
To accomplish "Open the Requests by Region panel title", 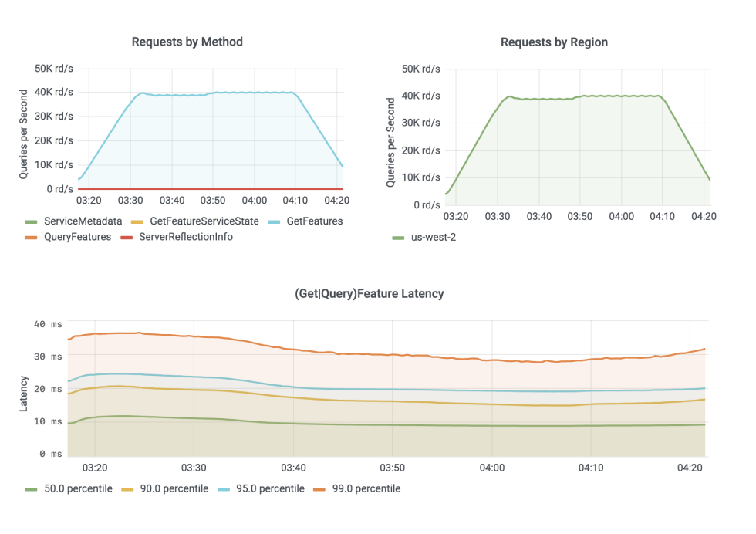I will [554, 42].
